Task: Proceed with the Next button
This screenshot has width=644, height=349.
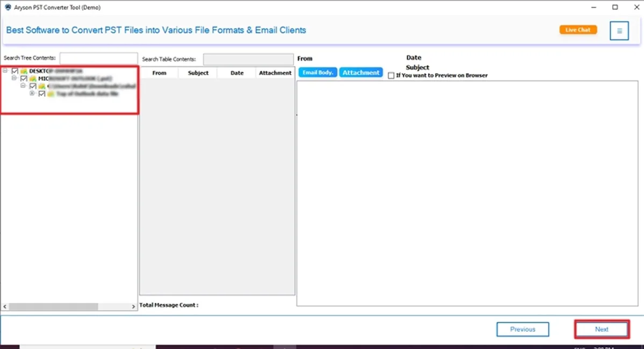Action: [602, 329]
